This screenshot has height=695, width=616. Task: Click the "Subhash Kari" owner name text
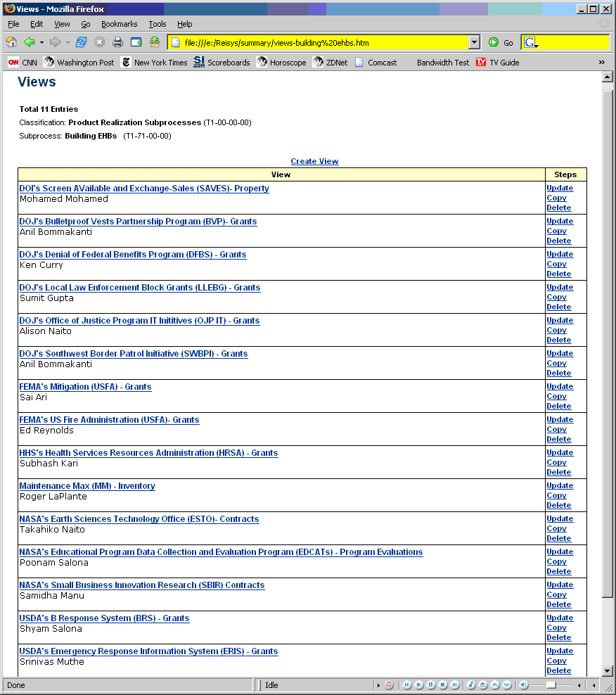point(49,464)
